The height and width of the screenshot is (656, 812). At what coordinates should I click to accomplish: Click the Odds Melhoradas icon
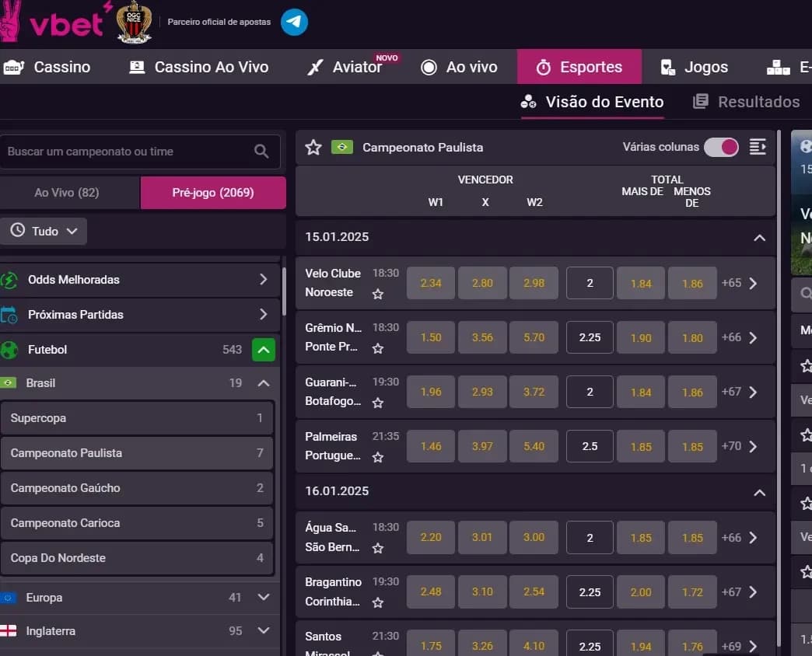[9, 280]
